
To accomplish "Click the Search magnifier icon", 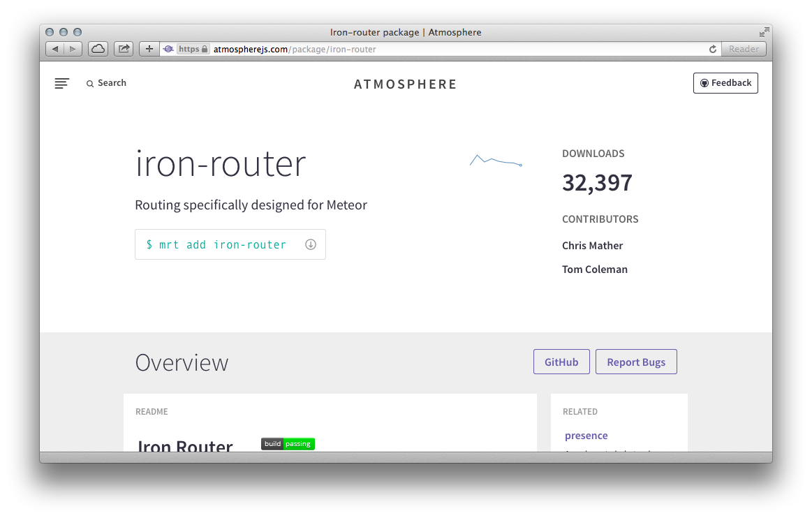I will coord(89,83).
